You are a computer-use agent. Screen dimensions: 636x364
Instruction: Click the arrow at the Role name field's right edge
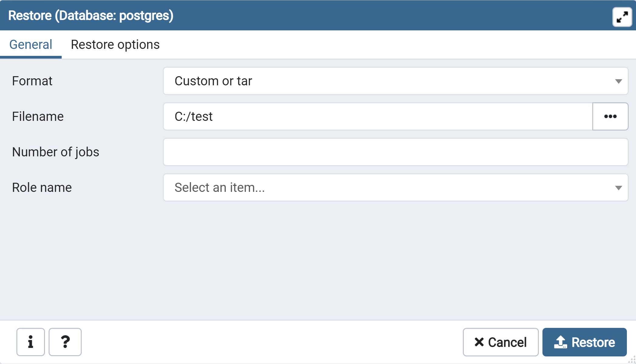pyautogui.click(x=618, y=188)
